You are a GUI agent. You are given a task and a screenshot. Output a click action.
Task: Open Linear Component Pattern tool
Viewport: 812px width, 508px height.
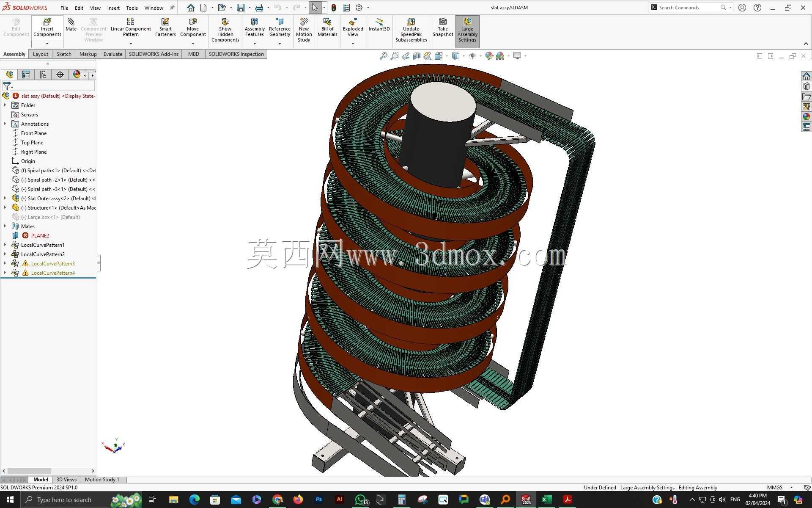131,28
